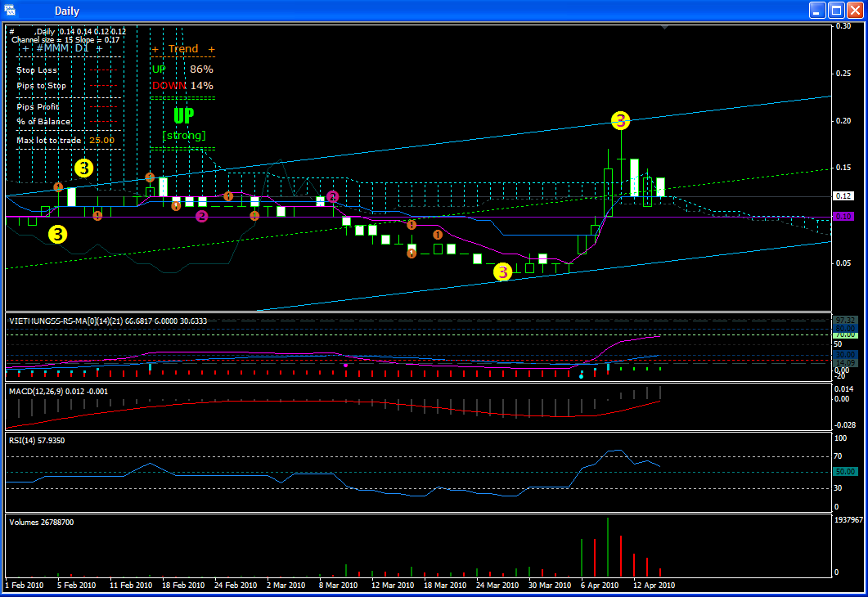
Task: Click the cyan dot in the VIETHUNGSS indicator window
Action: (581, 377)
